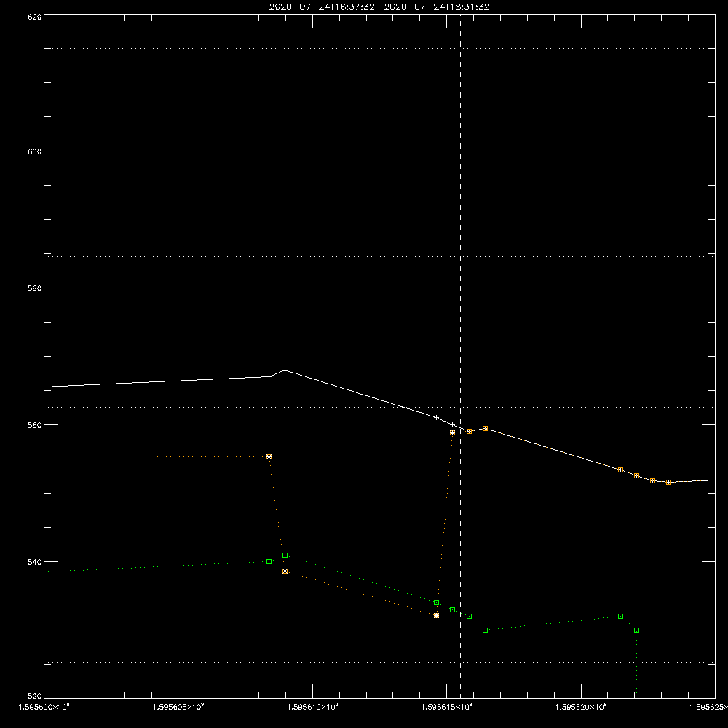Click the dotted horizontal threshold line near 525

tap(379, 663)
